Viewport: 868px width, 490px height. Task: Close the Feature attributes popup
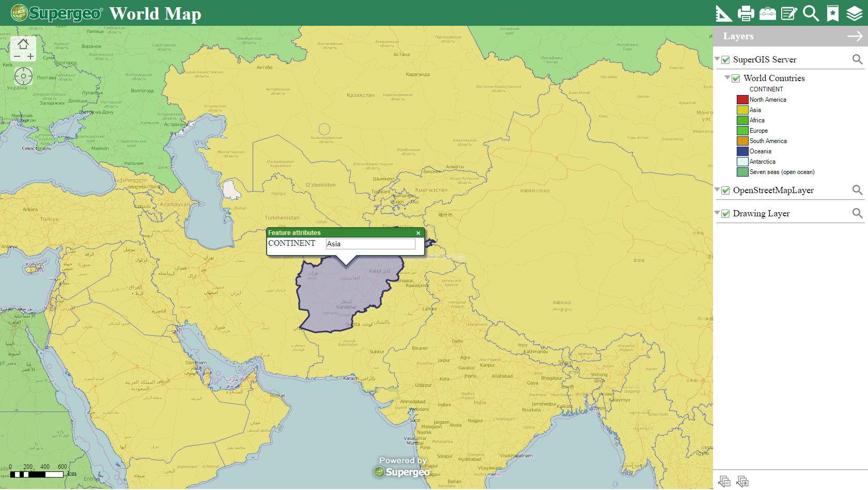tap(419, 233)
